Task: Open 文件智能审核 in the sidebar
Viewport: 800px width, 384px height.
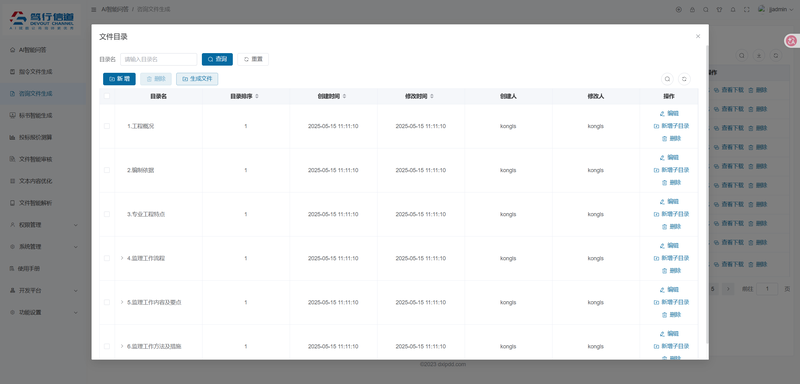Action: tap(43, 159)
